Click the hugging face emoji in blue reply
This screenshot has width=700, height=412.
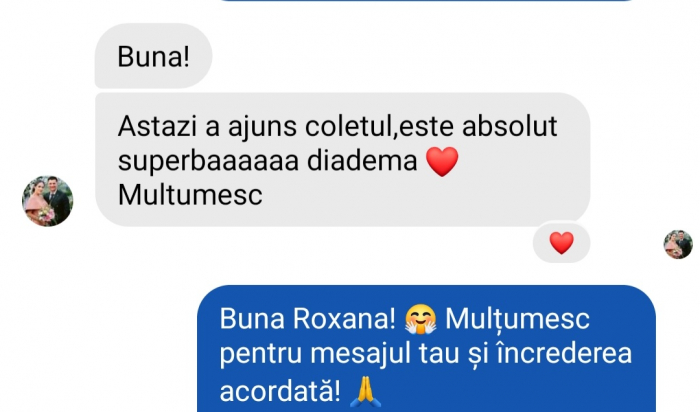pyautogui.click(x=421, y=319)
